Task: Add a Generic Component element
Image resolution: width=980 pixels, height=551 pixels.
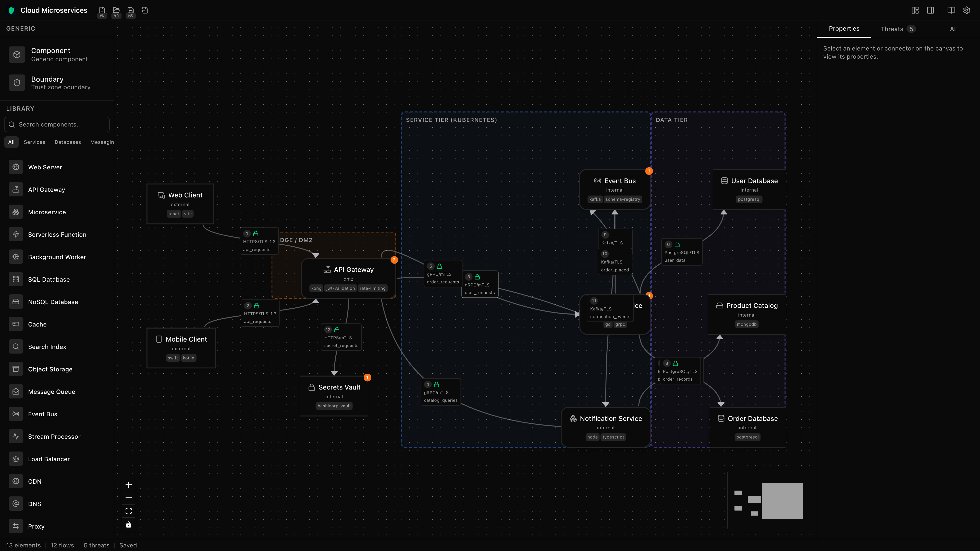Action: coord(57,54)
